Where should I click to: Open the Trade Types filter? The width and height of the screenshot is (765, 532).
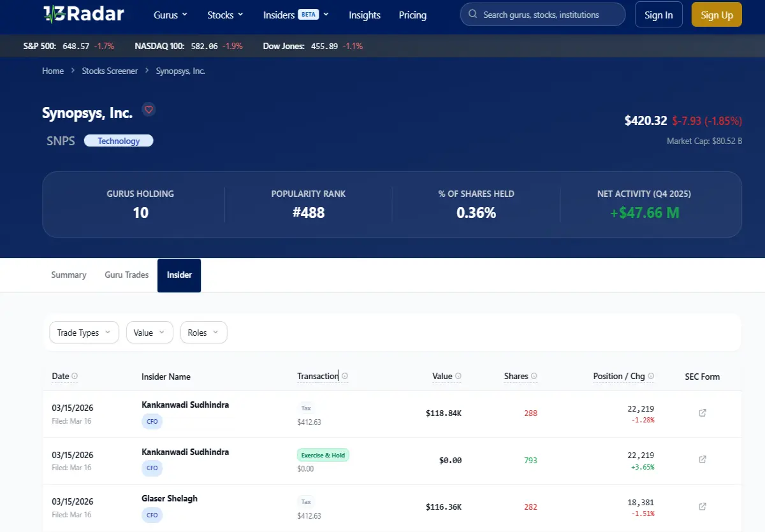point(84,333)
